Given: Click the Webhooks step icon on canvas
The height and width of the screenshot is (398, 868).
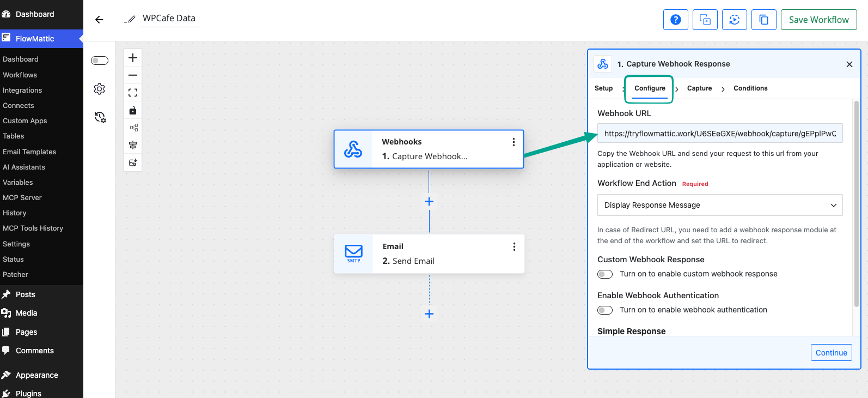Looking at the screenshot, I should click(x=353, y=149).
